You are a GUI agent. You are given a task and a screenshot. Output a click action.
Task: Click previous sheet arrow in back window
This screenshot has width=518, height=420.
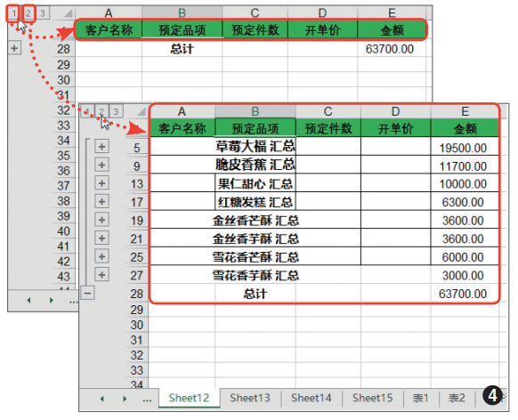click(x=29, y=300)
